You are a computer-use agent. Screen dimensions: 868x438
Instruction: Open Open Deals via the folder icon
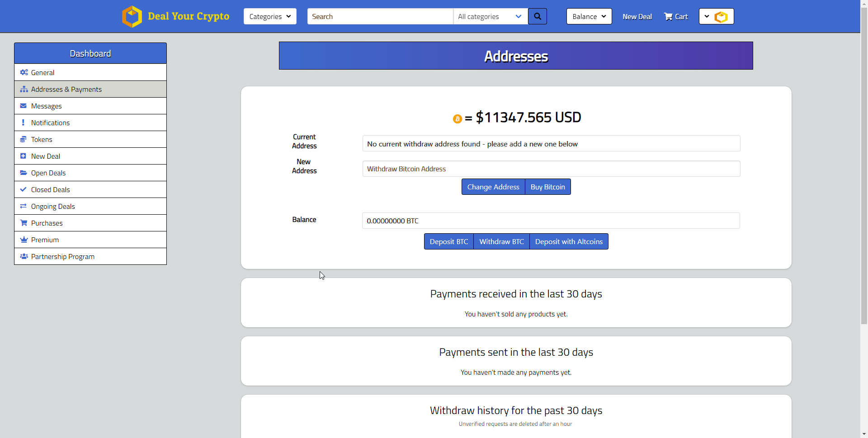pos(24,173)
